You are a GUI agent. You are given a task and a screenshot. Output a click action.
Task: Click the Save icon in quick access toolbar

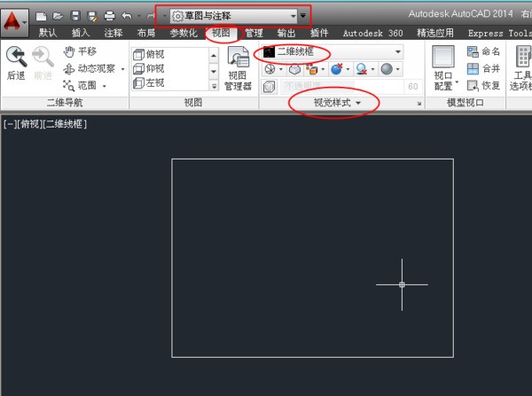[x=74, y=16]
